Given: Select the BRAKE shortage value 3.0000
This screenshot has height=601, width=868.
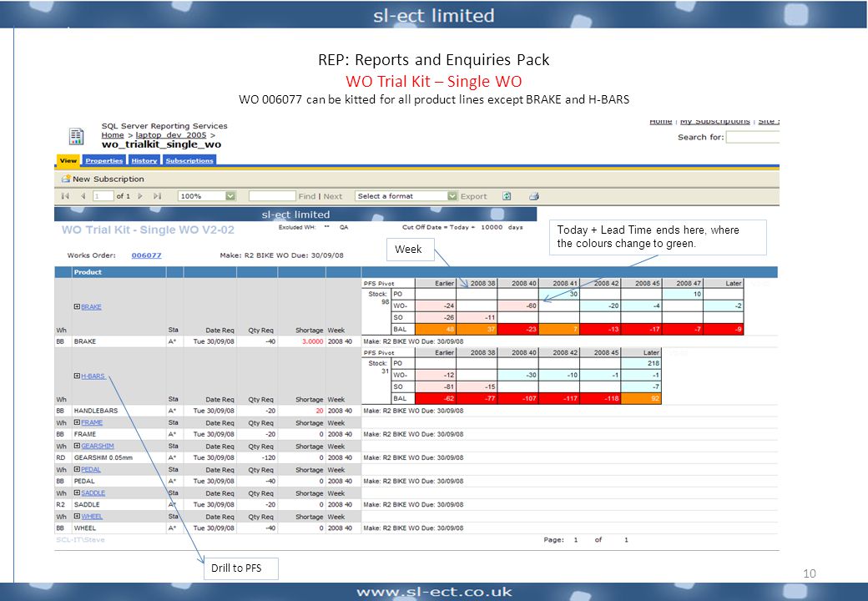Looking at the screenshot, I should tap(313, 341).
